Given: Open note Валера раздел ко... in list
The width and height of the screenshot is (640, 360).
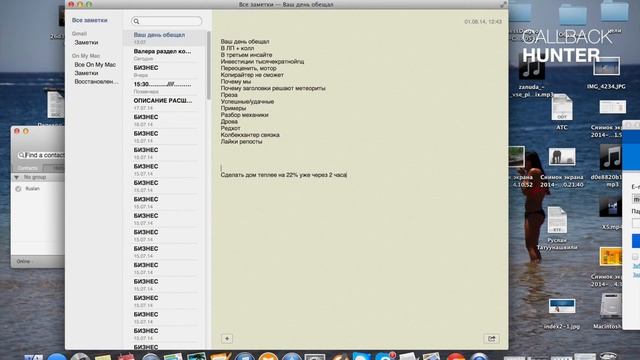Looking at the screenshot, I should point(165,54).
